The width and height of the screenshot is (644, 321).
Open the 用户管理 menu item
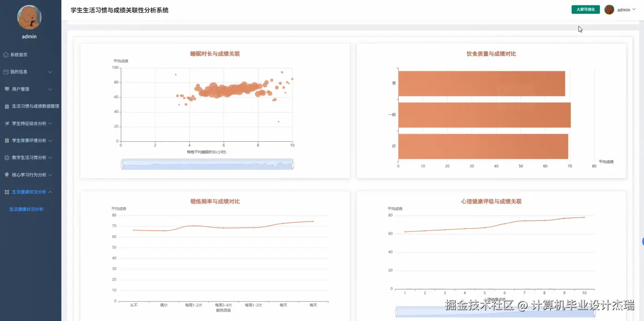pos(30,89)
